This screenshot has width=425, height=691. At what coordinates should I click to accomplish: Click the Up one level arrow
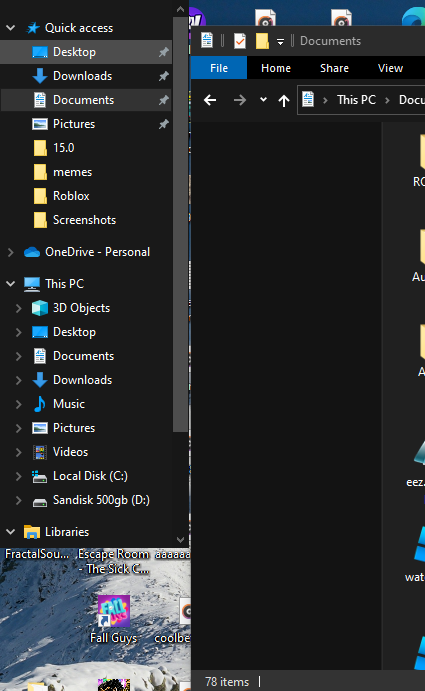[x=284, y=100]
